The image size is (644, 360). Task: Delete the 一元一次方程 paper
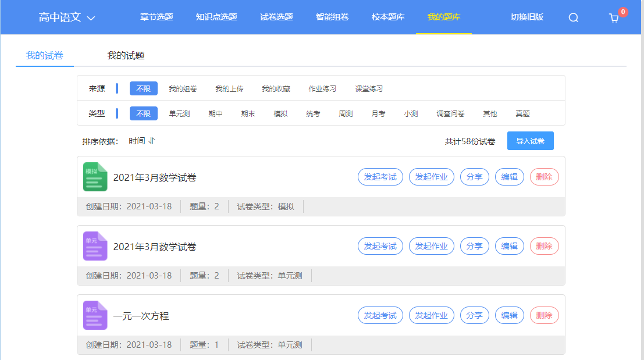pyautogui.click(x=544, y=315)
